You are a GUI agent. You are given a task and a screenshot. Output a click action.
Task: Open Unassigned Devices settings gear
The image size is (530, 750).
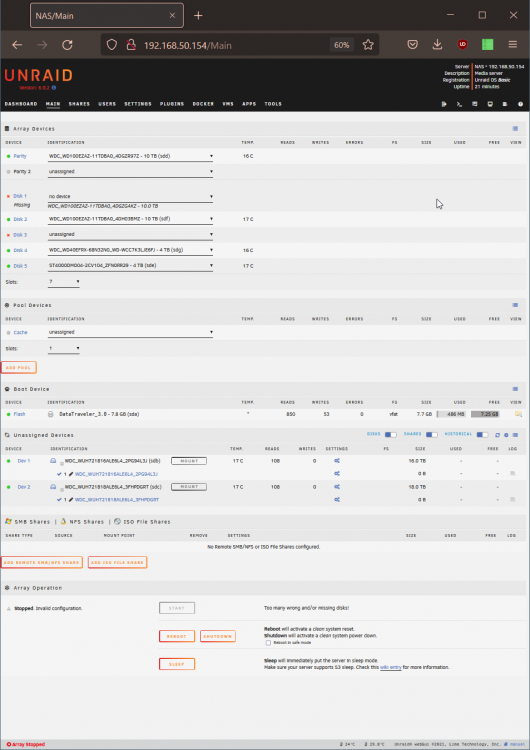coord(506,435)
